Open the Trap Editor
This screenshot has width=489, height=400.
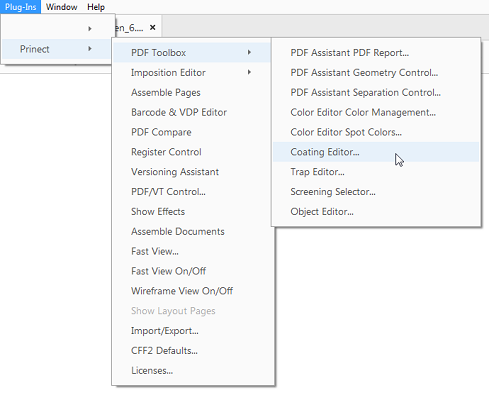click(x=376, y=172)
